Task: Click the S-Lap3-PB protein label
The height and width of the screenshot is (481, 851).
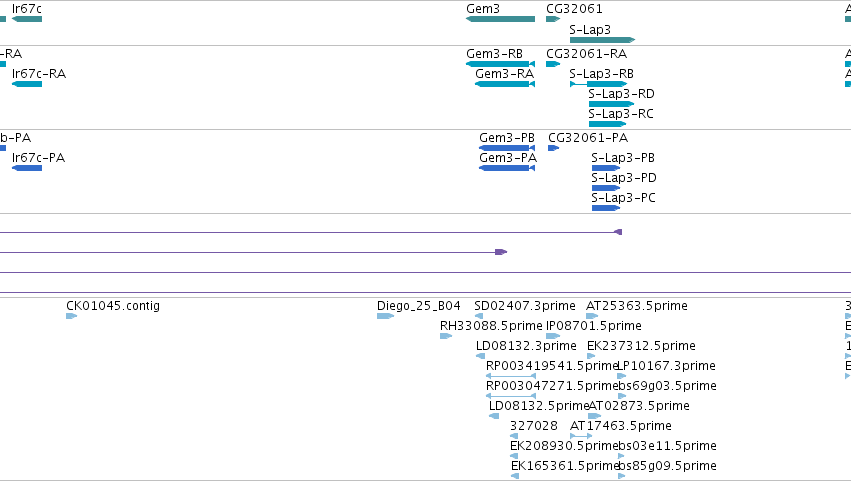Action: tap(623, 158)
